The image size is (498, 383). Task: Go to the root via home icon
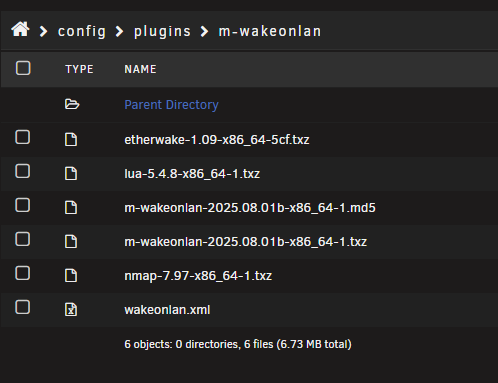20,29
